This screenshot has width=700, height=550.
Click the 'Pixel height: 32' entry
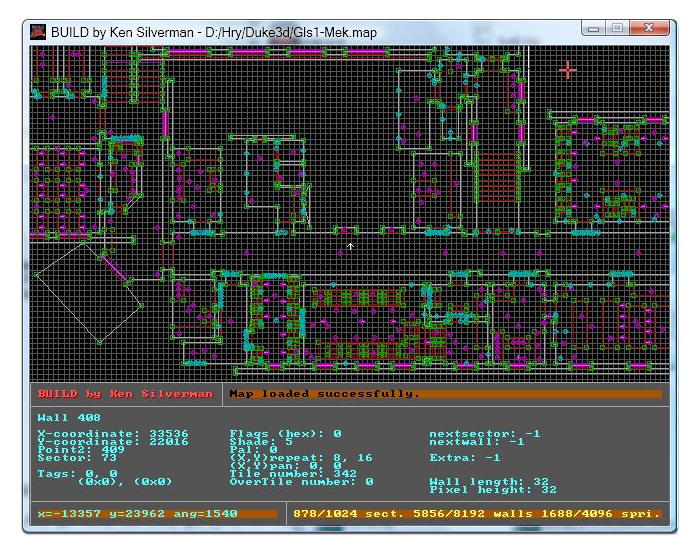tap(493, 490)
